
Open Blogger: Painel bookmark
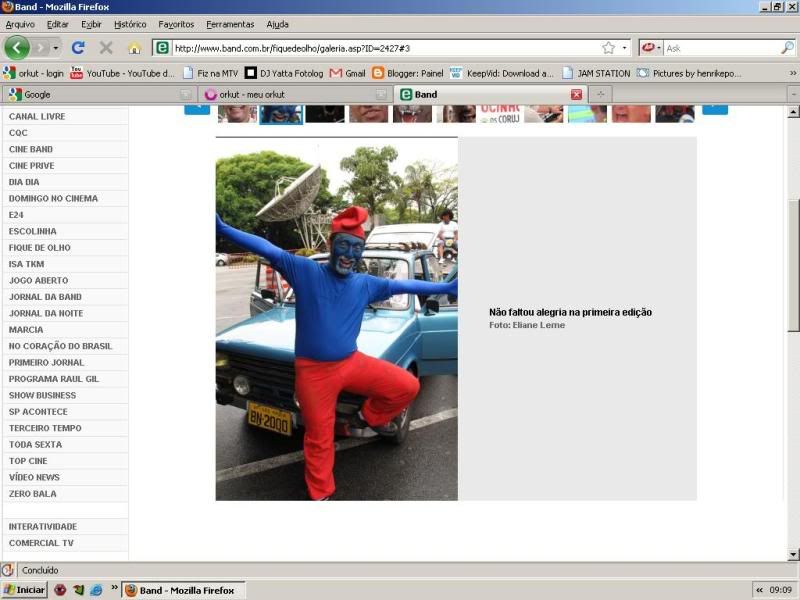coord(408,73)
